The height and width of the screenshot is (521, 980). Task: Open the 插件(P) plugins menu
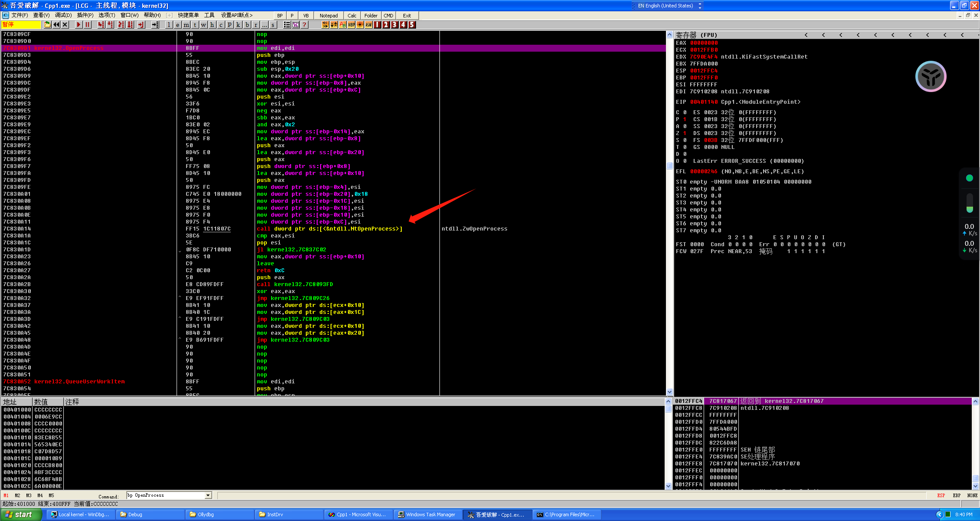click(85, 15)
